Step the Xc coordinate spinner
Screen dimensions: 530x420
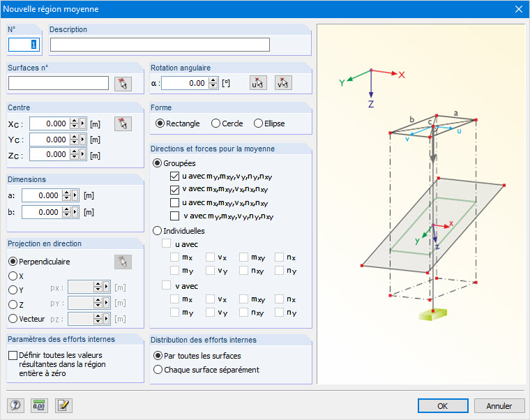(x=74, y=123)
